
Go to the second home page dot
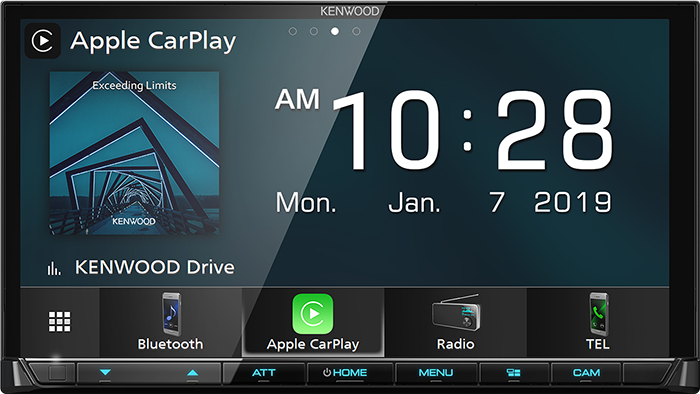314,31
